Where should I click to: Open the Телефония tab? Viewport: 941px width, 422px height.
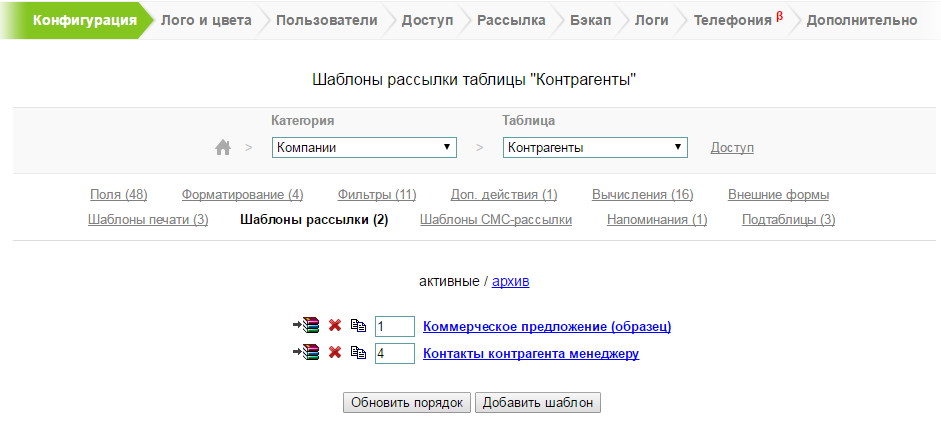[732, 20]
